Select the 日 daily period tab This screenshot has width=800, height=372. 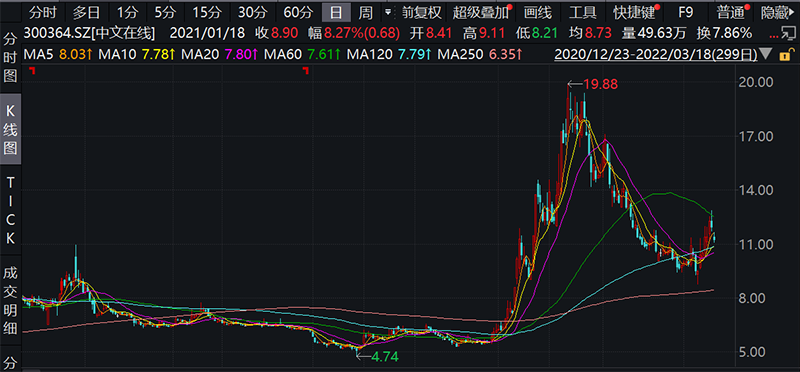pos(336,12)
